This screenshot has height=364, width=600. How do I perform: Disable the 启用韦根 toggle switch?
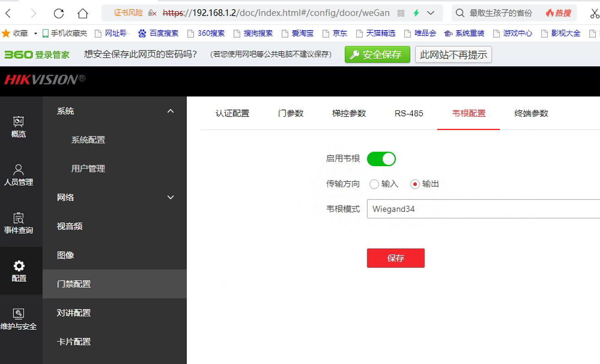pyautogui.click(x=381, y=159)
